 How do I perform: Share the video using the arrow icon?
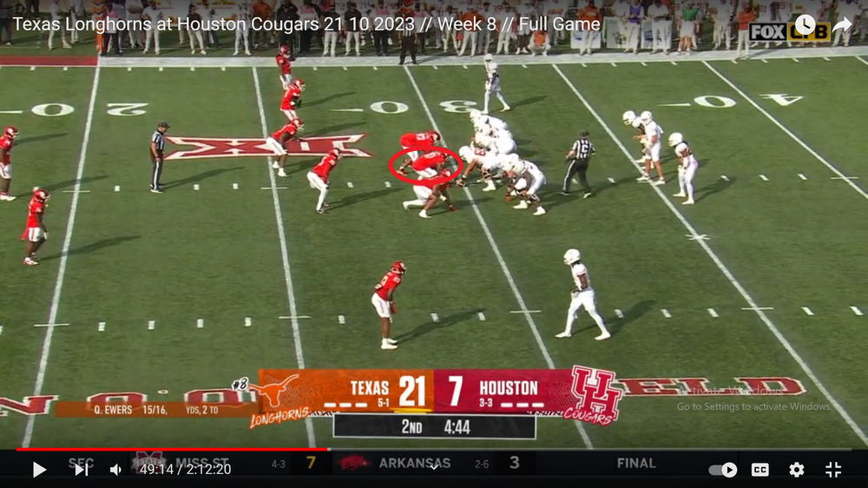pos(842,25)
